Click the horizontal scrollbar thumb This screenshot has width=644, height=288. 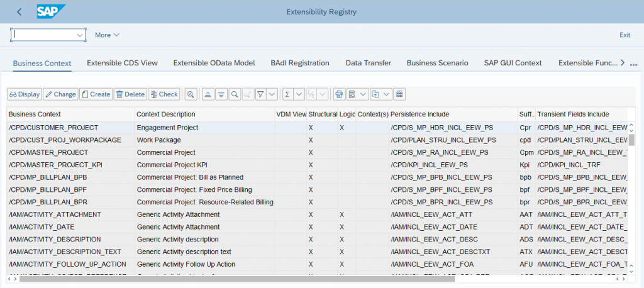[x=237, y=279]
